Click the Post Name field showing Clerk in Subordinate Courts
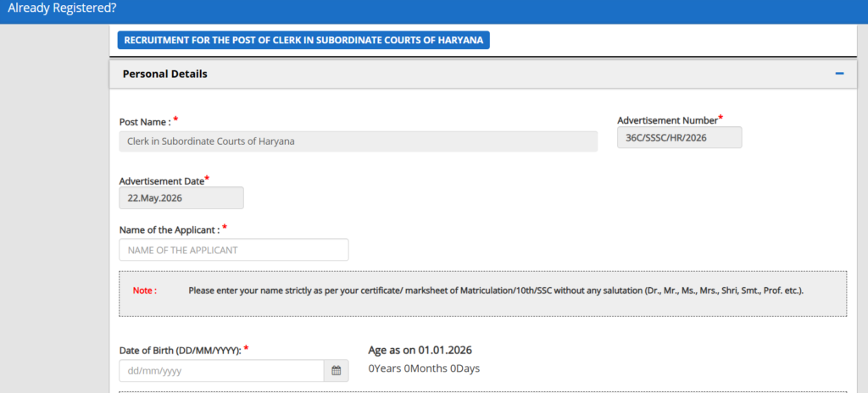Image resolution: width=868 pixels, height=393 pixels. pos(359,141)
